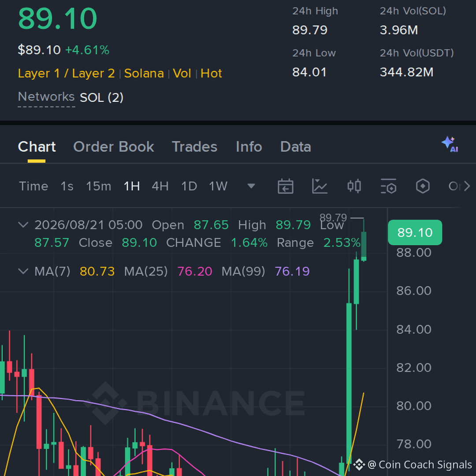Click the 24h Vol(USDT) value 344.82M
The height and width of the screenshot is (476, 476).
(x=407, y=72)
